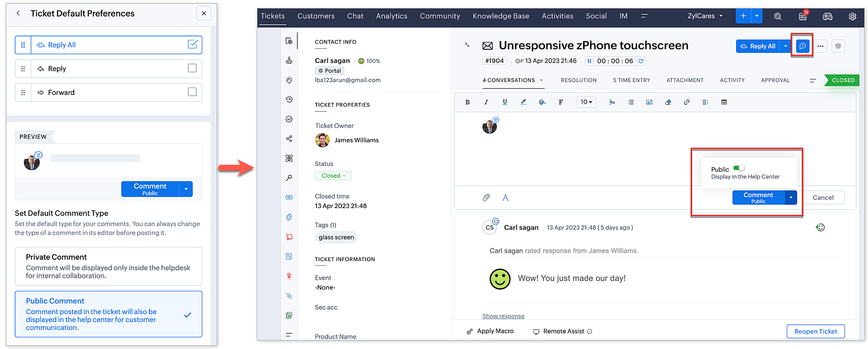Insert a bulleted list

pos(631,102)
